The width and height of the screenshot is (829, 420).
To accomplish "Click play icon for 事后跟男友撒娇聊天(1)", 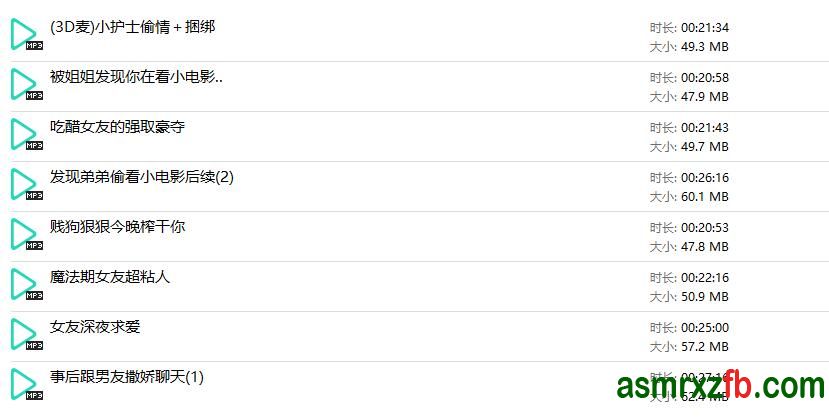I will point(24,384).
